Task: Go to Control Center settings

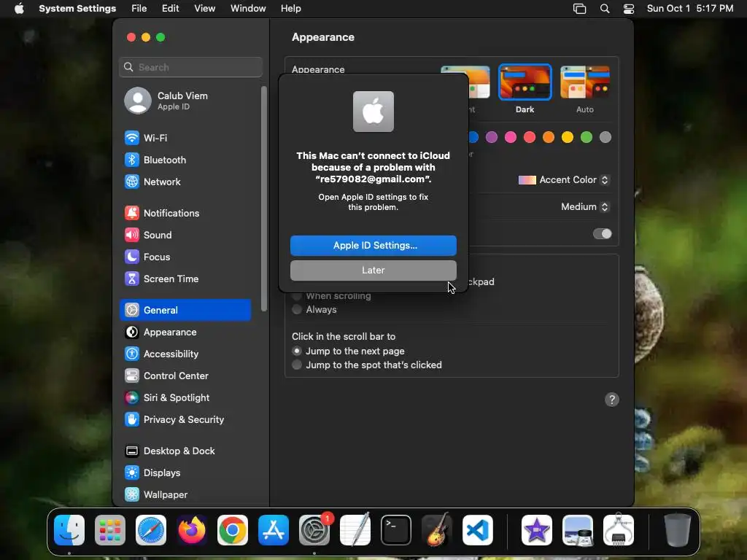Action: coord(185,376)
